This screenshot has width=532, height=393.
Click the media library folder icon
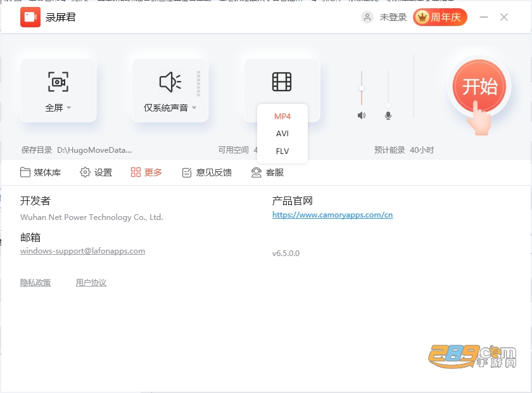click(x=25, y=172)
